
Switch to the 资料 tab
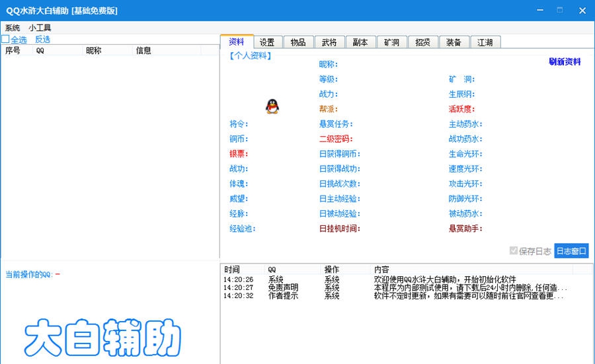tap(237, 42)
